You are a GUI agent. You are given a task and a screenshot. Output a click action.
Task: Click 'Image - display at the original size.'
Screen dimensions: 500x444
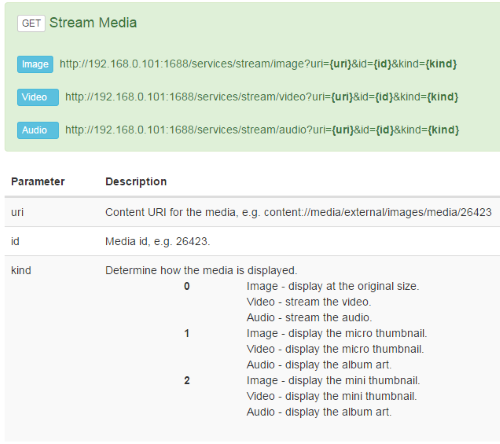(x=333, y=286)
